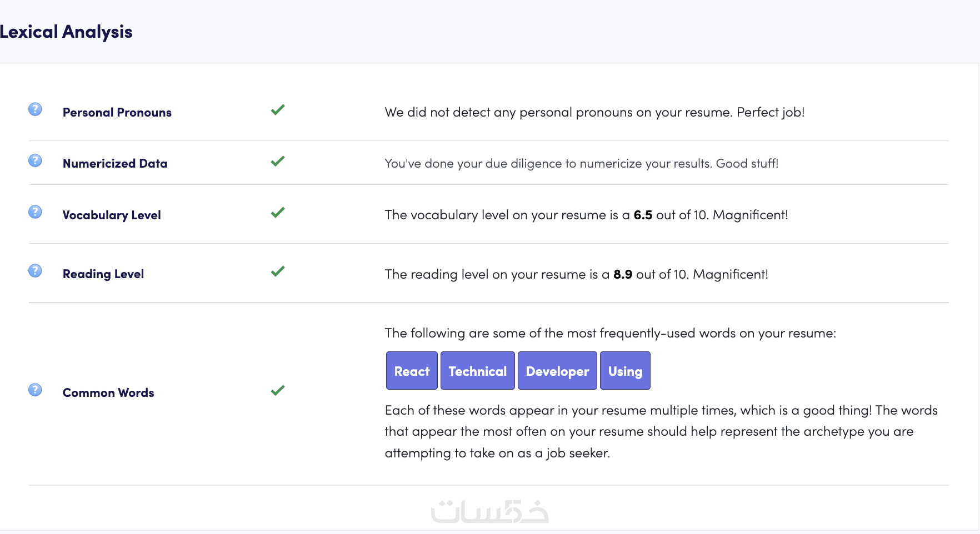Click the Lexical Analysis heading
Viewport: 980px width, 534px height.
coord(66,32)
